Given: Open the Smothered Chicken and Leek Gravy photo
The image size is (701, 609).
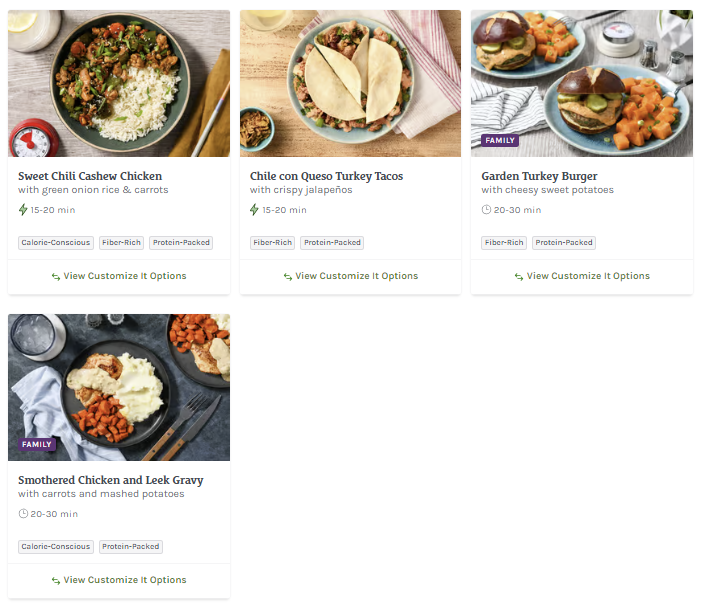Looking at the screenshot, I should (x=119, y=387).
